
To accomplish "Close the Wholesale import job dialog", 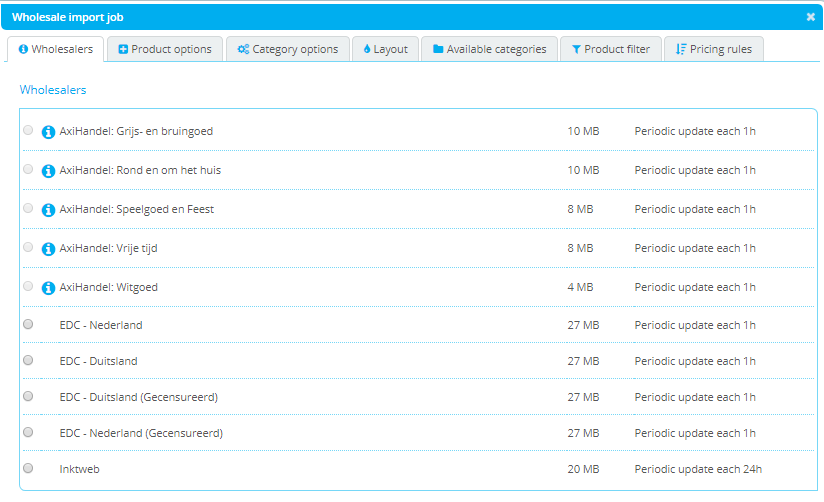I will point(810,17).
